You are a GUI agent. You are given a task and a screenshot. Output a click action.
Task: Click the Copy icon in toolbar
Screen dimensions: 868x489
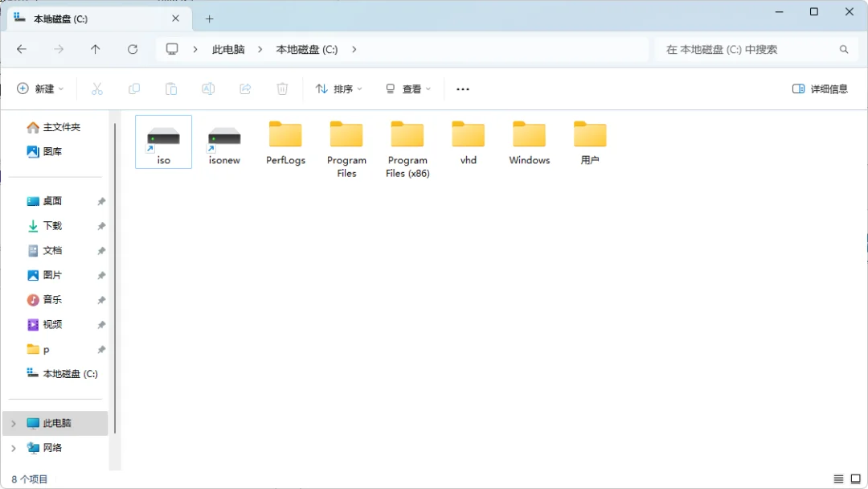pos(134,88)
